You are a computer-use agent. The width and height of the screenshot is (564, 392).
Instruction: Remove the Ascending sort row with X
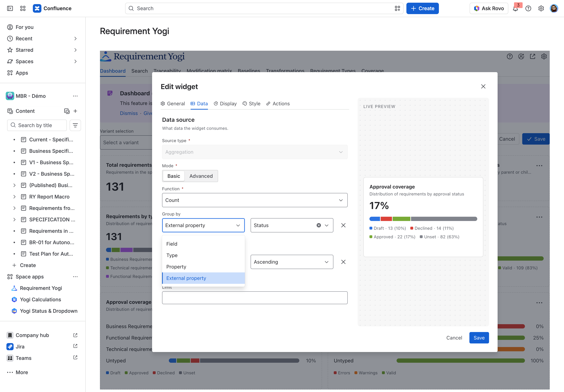[343, 262]
